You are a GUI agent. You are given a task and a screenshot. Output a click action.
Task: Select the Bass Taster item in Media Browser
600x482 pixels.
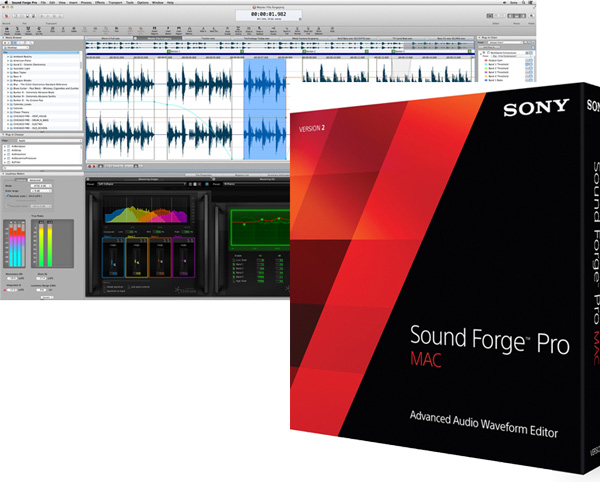(20, 72)
